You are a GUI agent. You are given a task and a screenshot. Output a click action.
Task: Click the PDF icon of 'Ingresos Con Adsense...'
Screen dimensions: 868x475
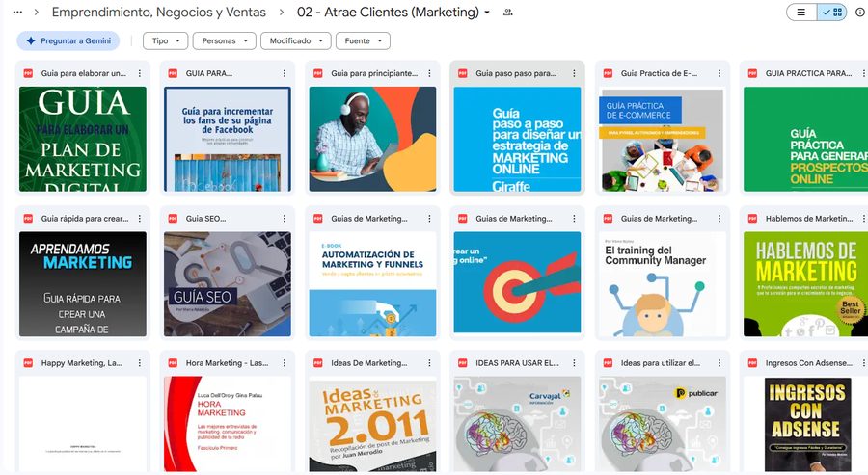(x=752, y=363)
